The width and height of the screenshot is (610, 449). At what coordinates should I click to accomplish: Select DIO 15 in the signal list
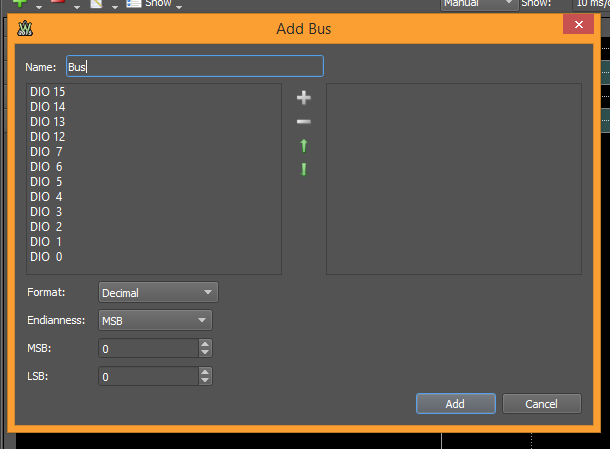click(x=48, y=92)
